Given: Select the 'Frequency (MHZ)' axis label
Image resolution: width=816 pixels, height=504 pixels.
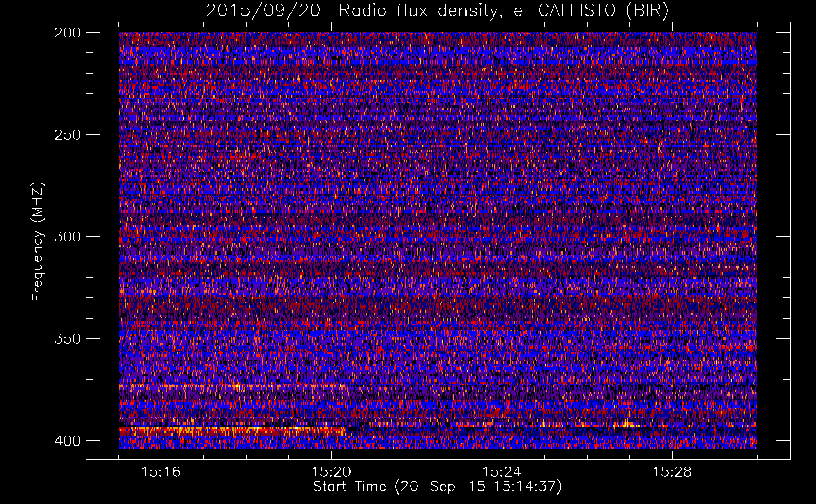Looking at the screenshot, I should (x=37, y=242).
